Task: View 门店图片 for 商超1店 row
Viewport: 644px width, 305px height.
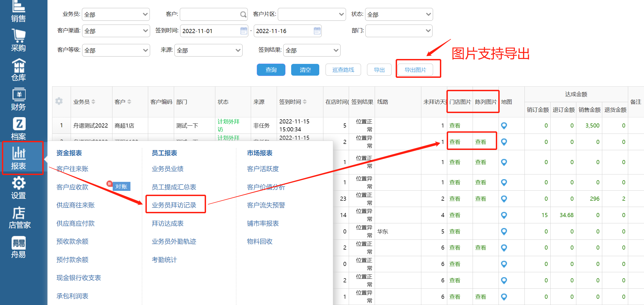Action: (455, 126)
